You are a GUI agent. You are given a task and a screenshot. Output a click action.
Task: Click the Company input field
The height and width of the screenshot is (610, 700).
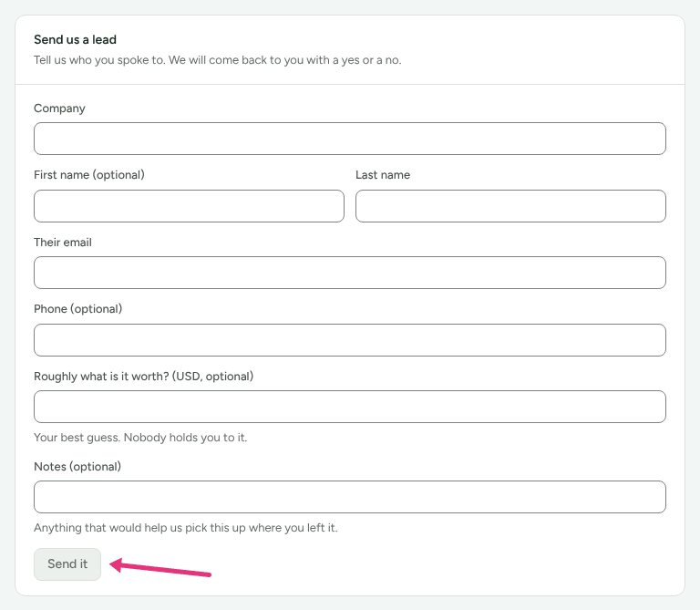[350, 139]
